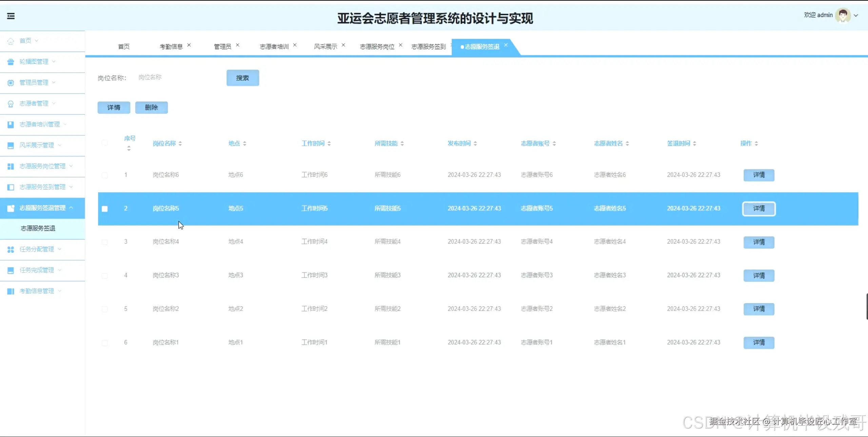
Task: Click the sidebar collapse hamburger icon
Action: pyautogui.click(x=11, y=16)
